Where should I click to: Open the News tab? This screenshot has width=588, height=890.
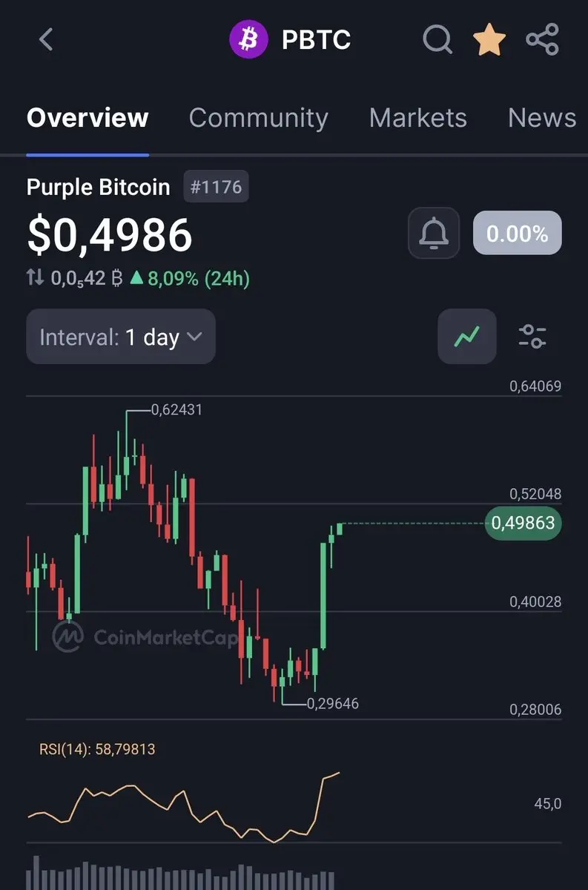(542, 118)
